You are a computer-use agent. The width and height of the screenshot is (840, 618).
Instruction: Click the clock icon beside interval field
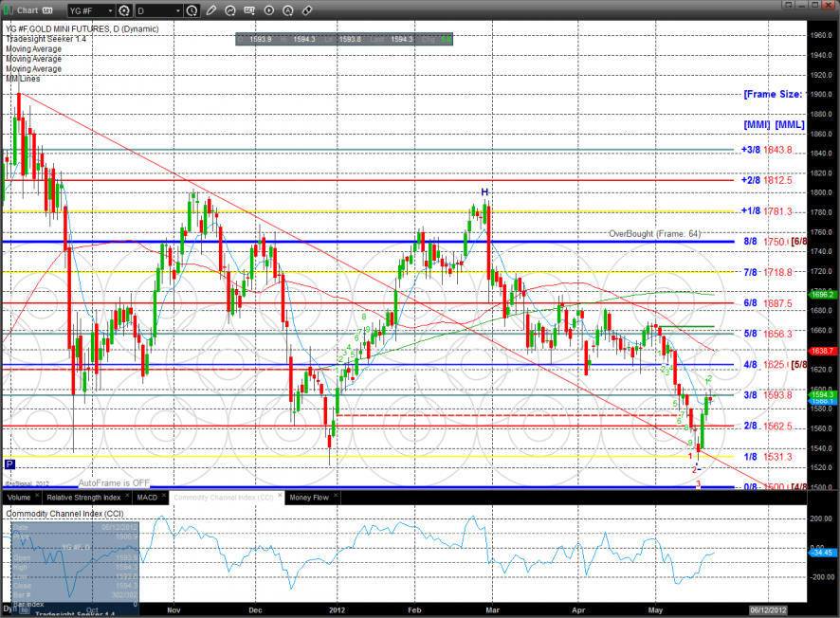pos(192,11)
